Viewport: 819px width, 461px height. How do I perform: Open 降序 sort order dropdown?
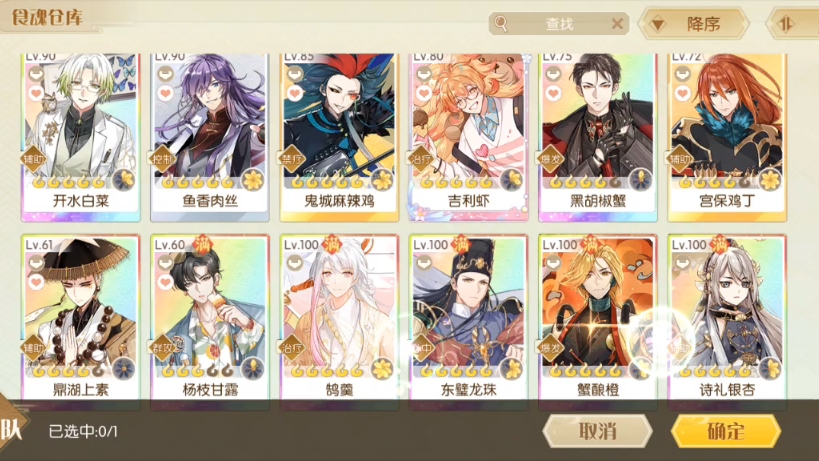click(694, 23)
